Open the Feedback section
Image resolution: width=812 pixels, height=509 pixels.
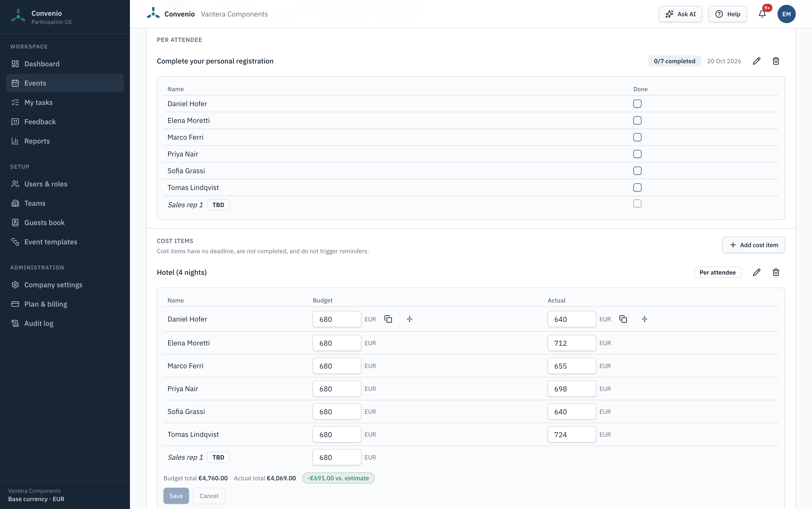click(65, 121)
